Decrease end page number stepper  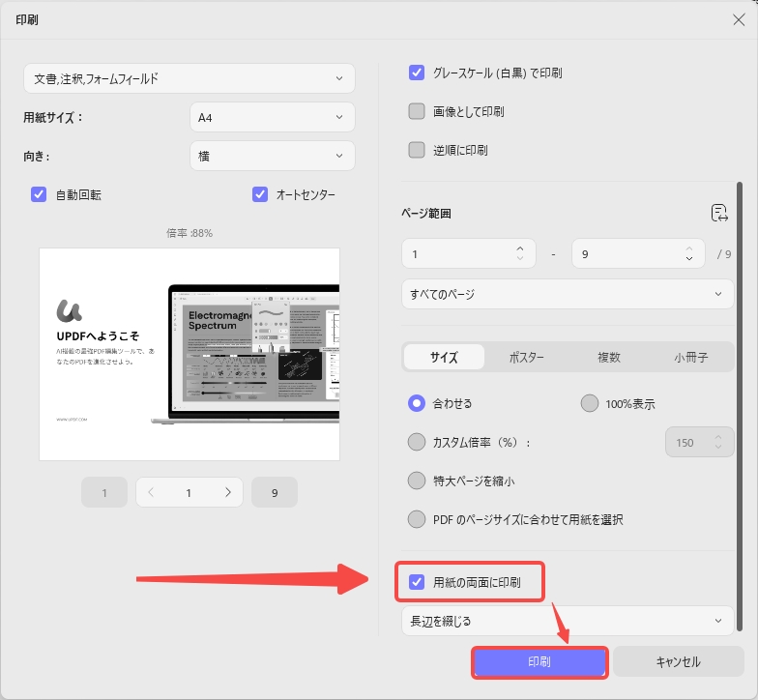(689, 258)
